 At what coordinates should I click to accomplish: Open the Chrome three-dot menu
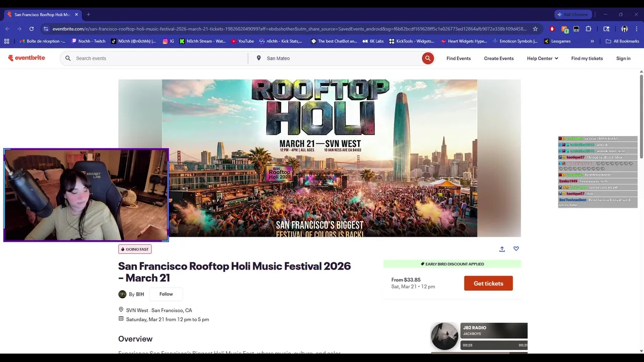tap(636, 29)
